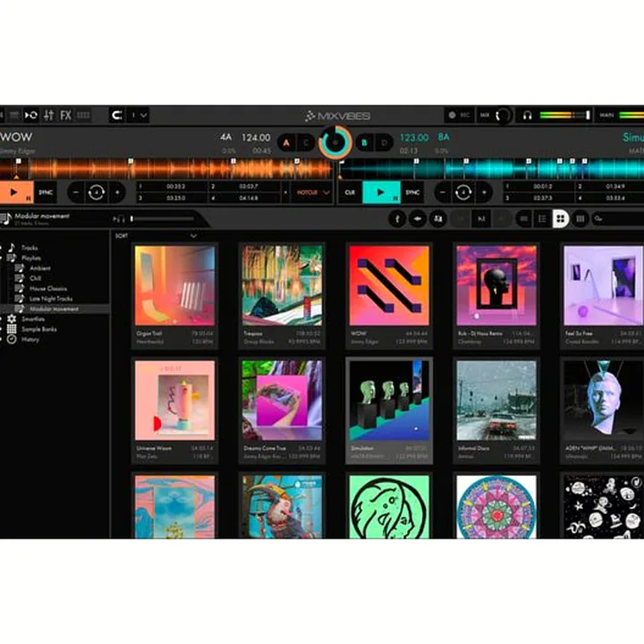Jump to left deck hotcue 3
This screenshot has height=644, width=644.
click(x=172, y=198)
